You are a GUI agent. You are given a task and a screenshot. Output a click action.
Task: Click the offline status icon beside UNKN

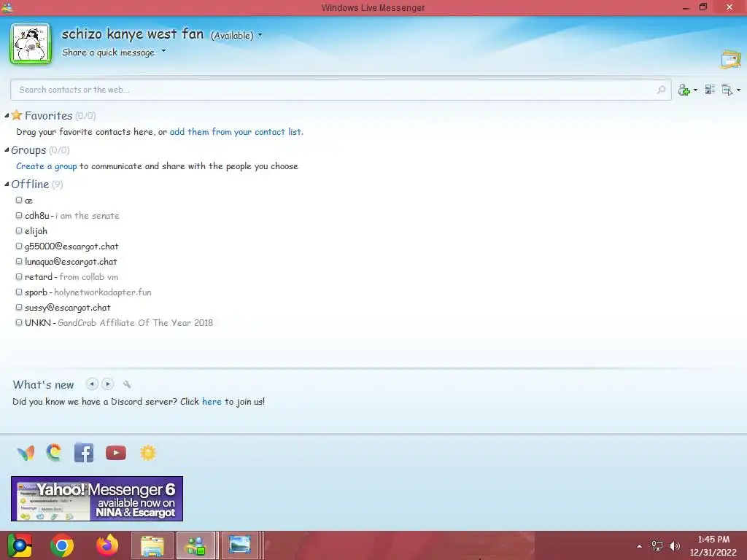point(19,322)
